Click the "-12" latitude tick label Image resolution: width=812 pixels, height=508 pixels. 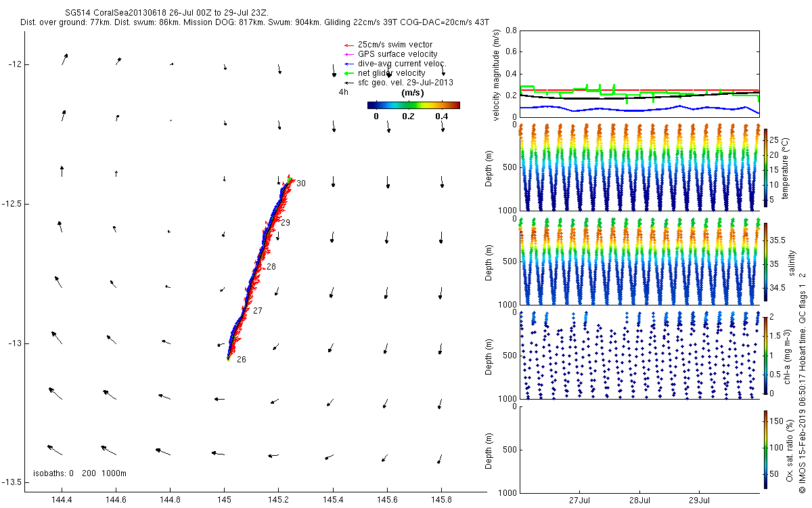click(x=15, y=64)
